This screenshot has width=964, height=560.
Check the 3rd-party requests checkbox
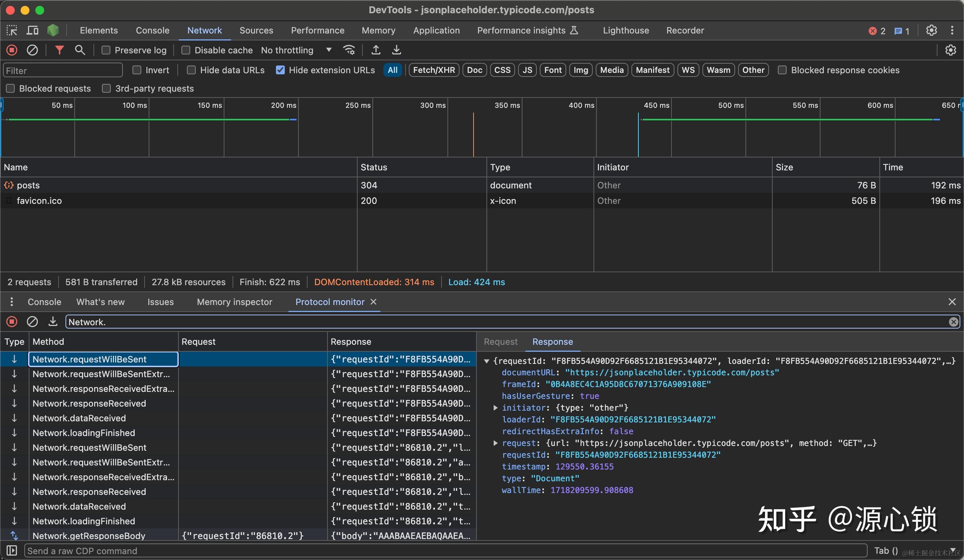[106, 88]
